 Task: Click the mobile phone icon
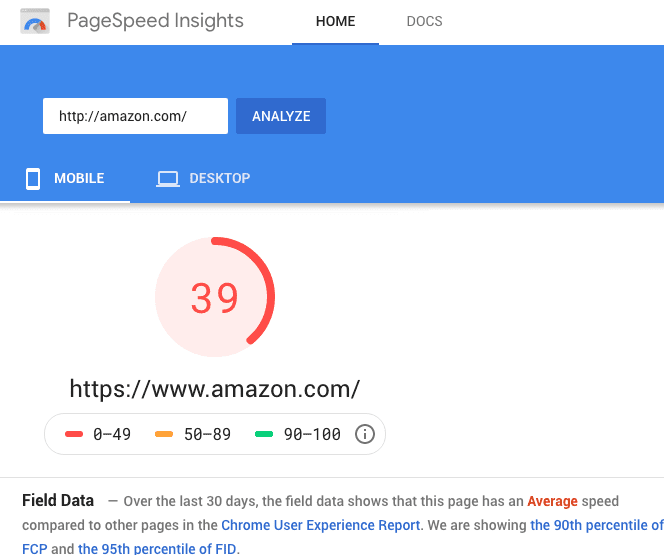point(33,179)
